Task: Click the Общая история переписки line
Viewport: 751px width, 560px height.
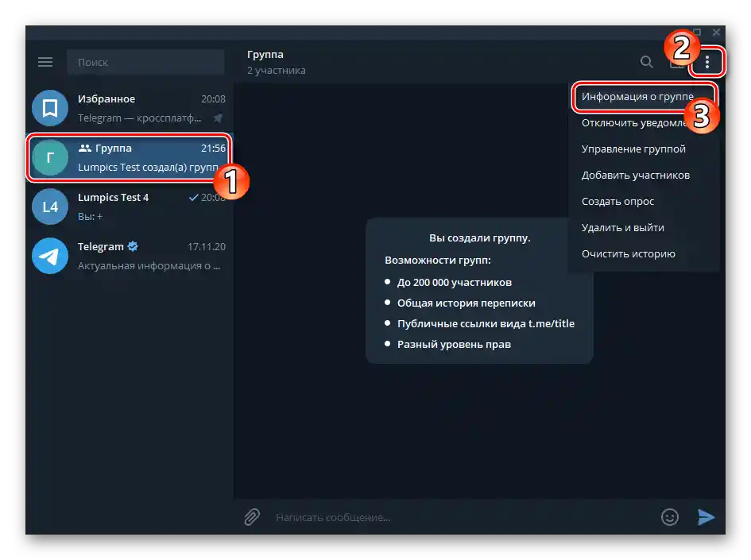Action: (466, 303)
